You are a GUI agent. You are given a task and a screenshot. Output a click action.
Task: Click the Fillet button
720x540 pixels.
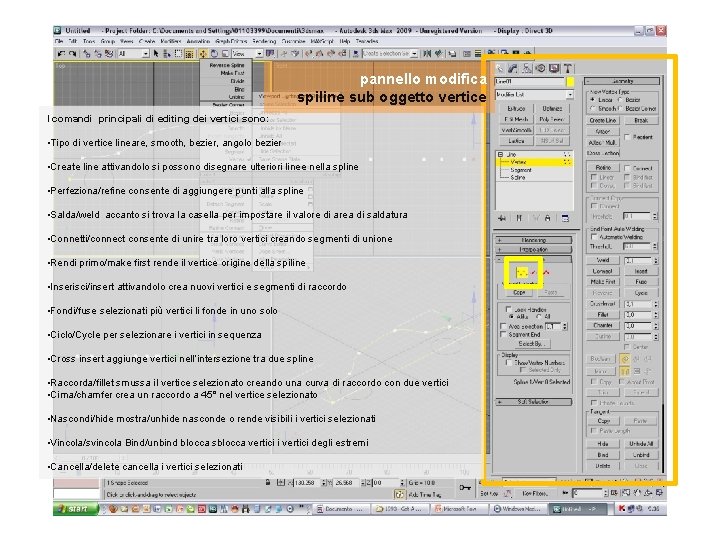(603, 315)
